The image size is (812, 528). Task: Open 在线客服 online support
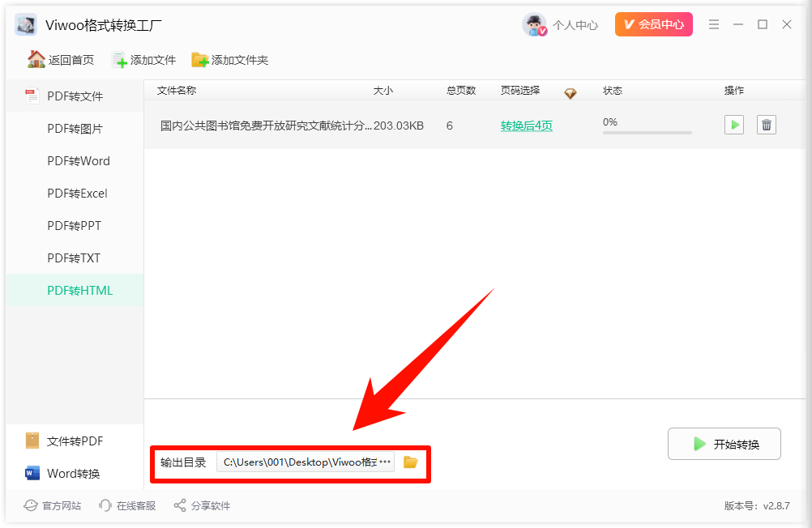[x=127, y=505]
